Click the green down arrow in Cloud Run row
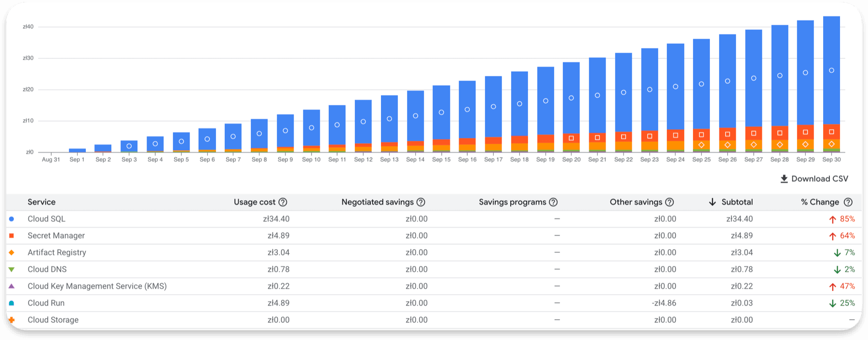The image size is (868, 340). pyautogui.click(x=832, y=304)
